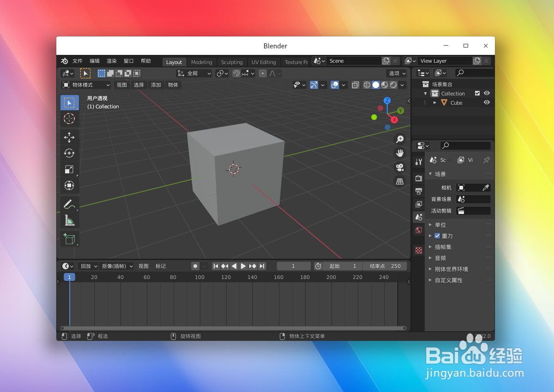
Task: Switch to rendered viewport shading
Action: (393, 85)
